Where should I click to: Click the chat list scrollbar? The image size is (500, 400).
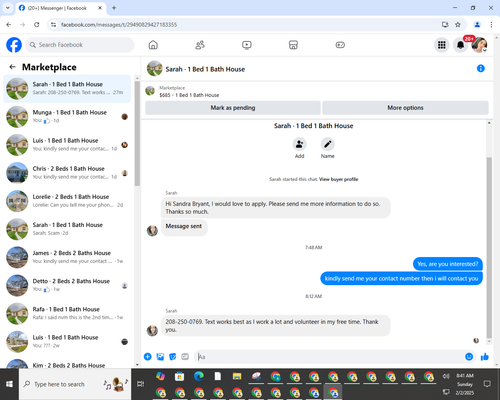pos(137,133)
